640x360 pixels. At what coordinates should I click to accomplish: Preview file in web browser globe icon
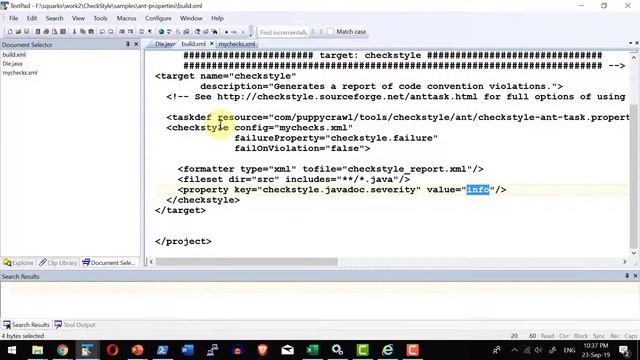click(161, 31)
